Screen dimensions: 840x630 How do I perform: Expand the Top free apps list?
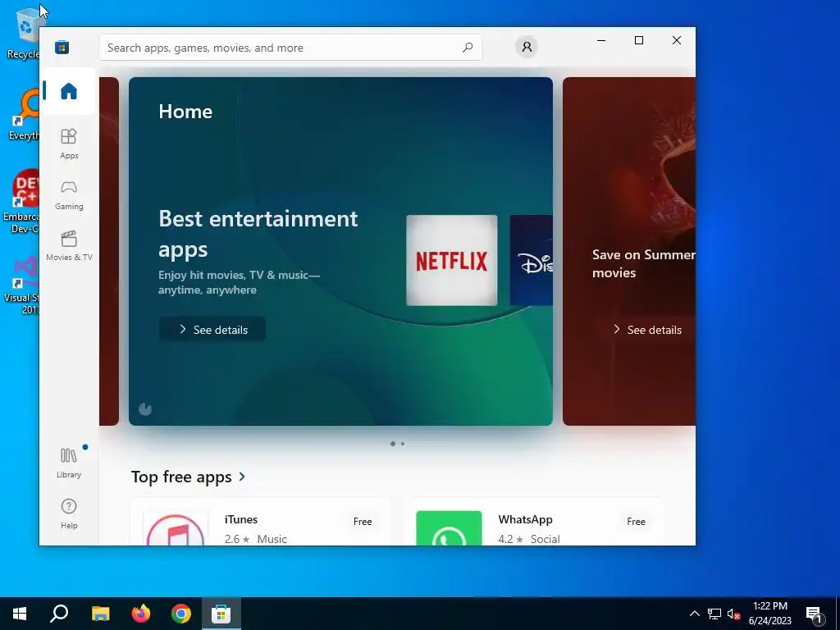pos(189,477)
